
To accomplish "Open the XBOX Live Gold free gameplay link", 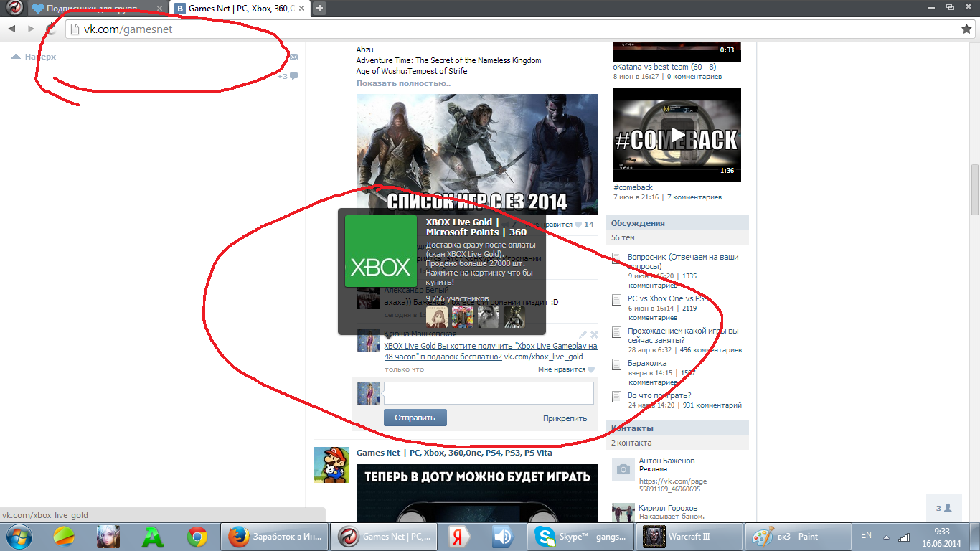I will 491,351.
